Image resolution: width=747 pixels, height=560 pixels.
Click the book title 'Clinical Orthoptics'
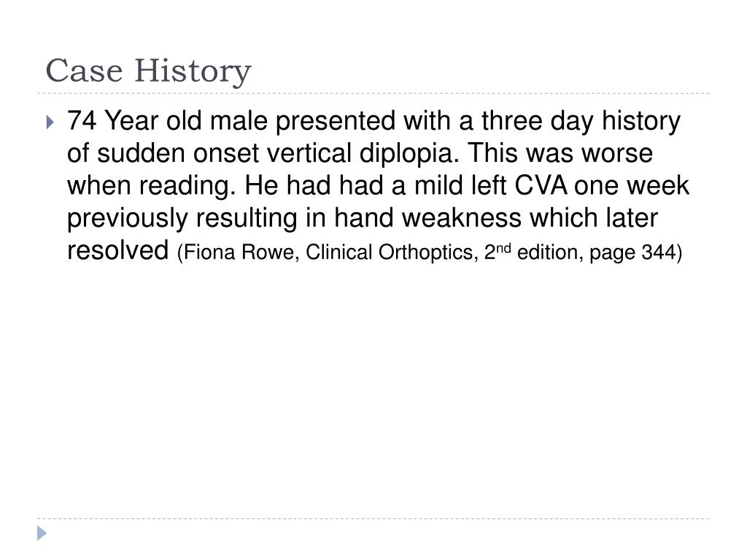click(390, 252)
